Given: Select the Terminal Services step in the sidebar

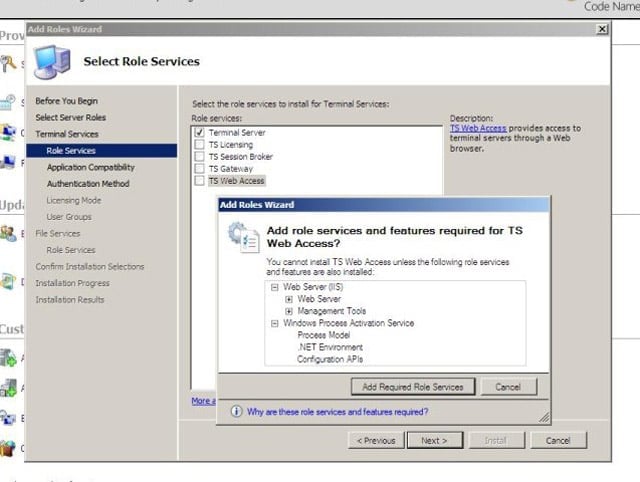Looking at the screenshot, I should point(67,134).
